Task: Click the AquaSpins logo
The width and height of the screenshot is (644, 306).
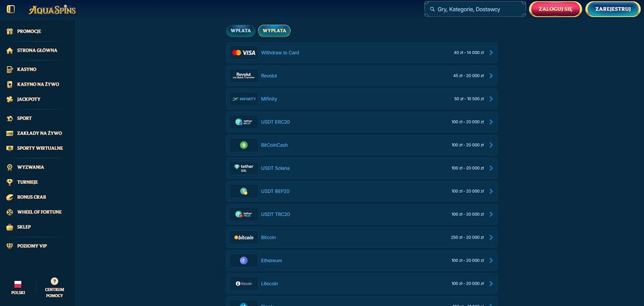Action: pyautogui.click(x=52, y=9)
